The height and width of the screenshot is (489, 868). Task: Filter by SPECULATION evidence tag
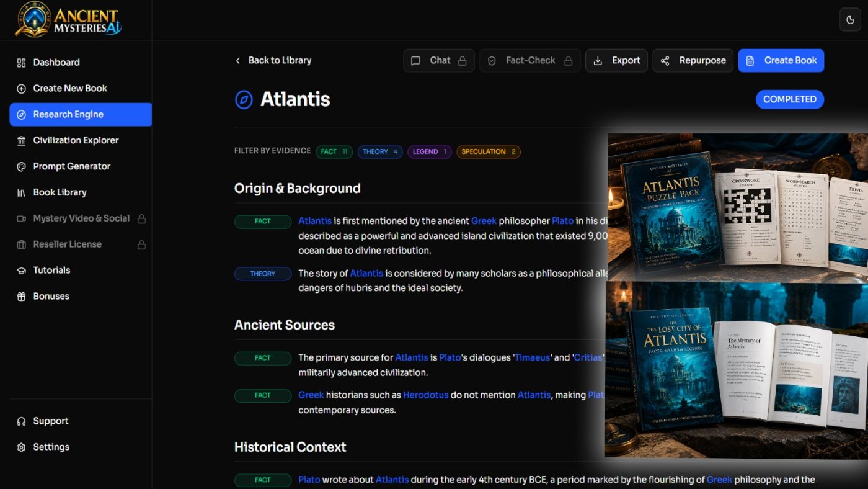point(489,151)
